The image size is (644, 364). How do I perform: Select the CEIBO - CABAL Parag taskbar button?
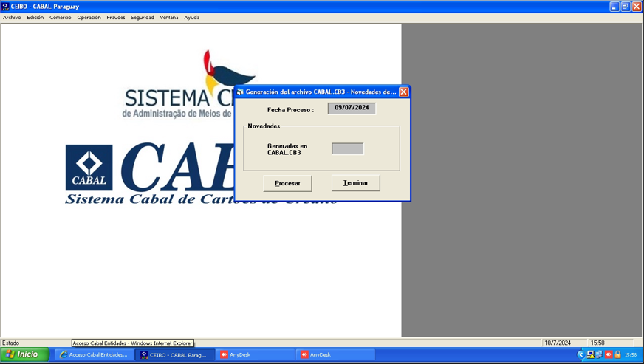click(x=174, y=354)
